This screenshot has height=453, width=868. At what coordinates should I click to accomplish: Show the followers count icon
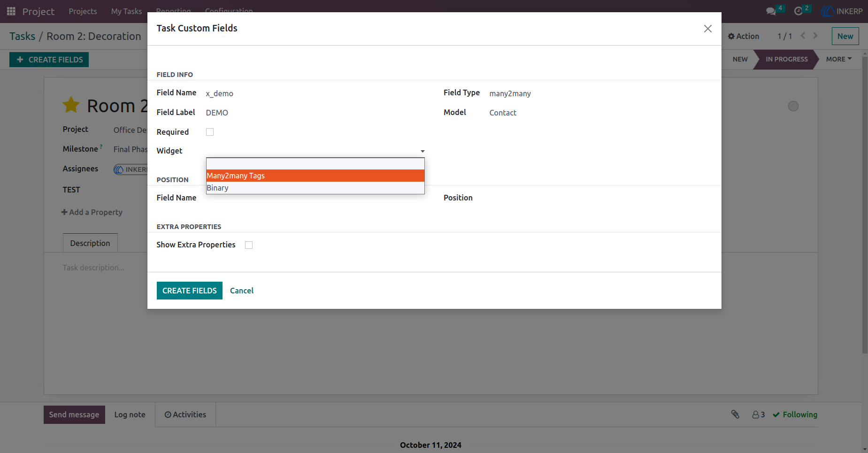click(x=758, y=415)
